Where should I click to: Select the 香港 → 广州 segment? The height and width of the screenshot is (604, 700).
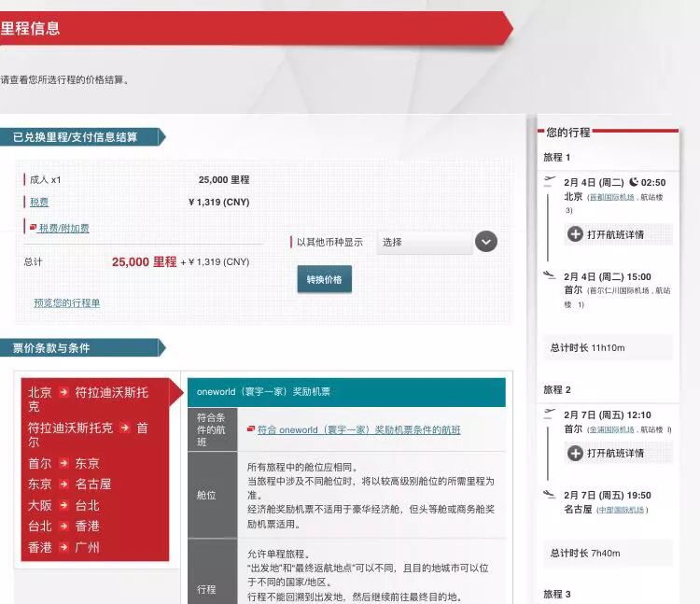point(63,547)
